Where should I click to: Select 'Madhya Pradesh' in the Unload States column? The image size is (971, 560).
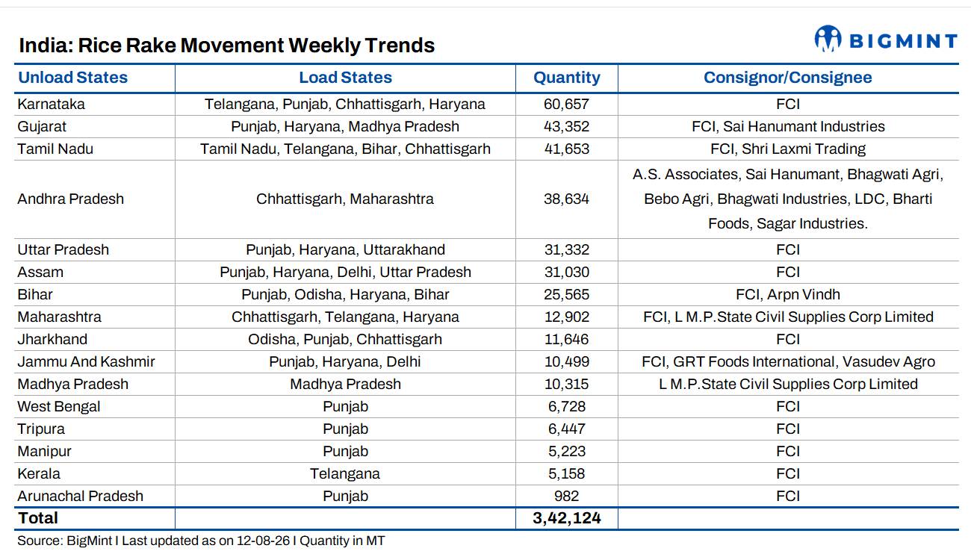(73, 384)
